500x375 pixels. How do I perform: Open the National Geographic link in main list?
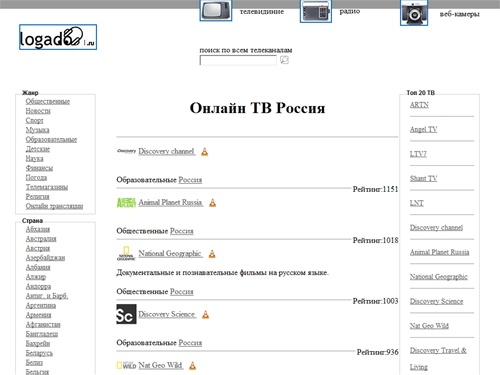click(170, 253)
